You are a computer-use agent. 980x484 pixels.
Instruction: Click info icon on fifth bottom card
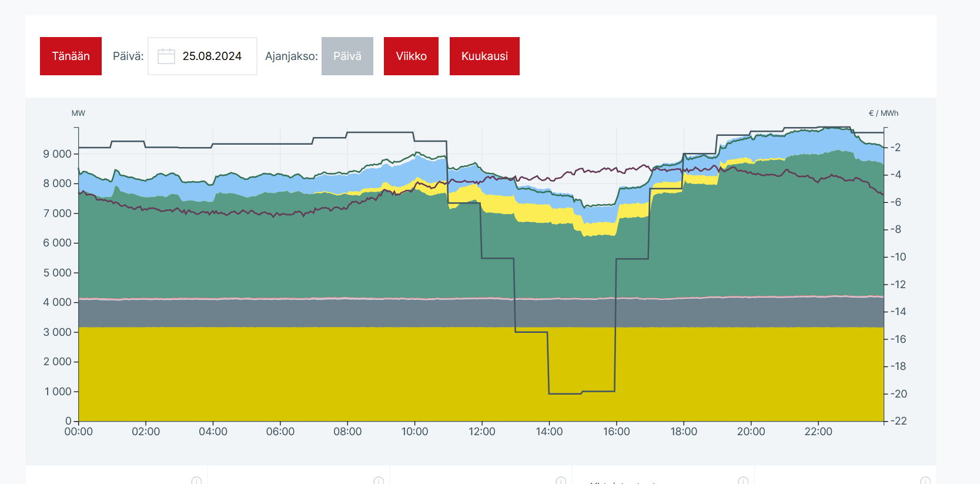pos(925,480)
